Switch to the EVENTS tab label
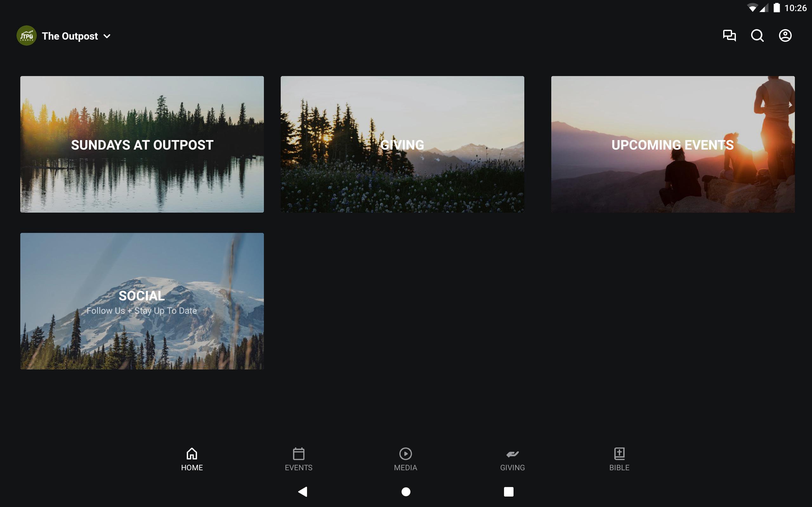812x507 pixels. pyautogui.click(x=298, y=467)
